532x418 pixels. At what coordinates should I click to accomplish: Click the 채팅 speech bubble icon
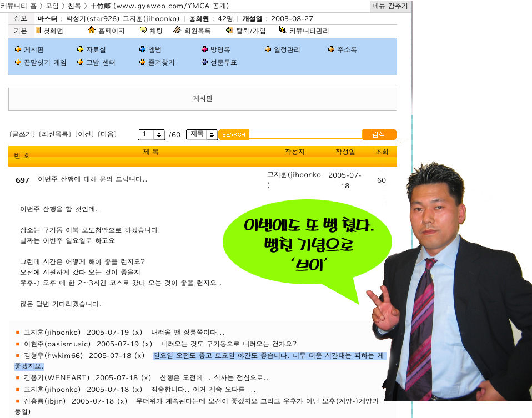[x=143, y=31]
